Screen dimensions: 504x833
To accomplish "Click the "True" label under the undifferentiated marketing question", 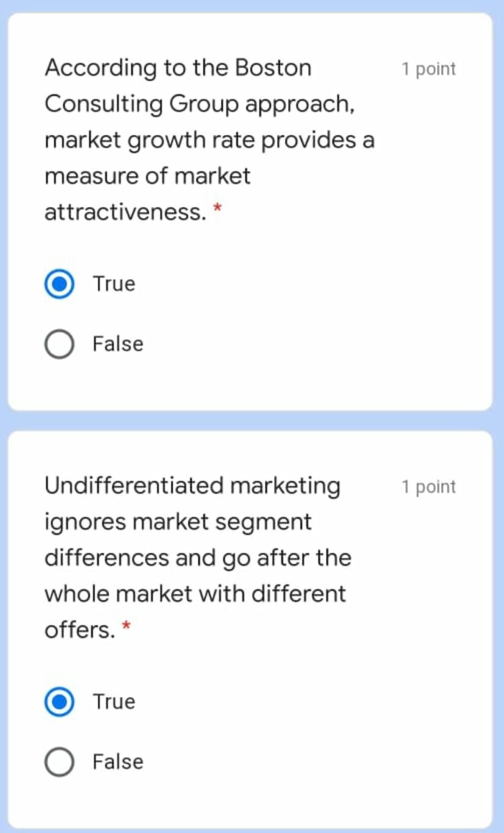I will [x=114, y=702].
